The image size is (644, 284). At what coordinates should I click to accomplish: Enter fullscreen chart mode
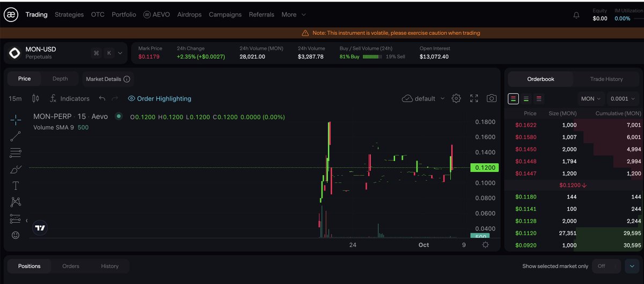[474, 98]
